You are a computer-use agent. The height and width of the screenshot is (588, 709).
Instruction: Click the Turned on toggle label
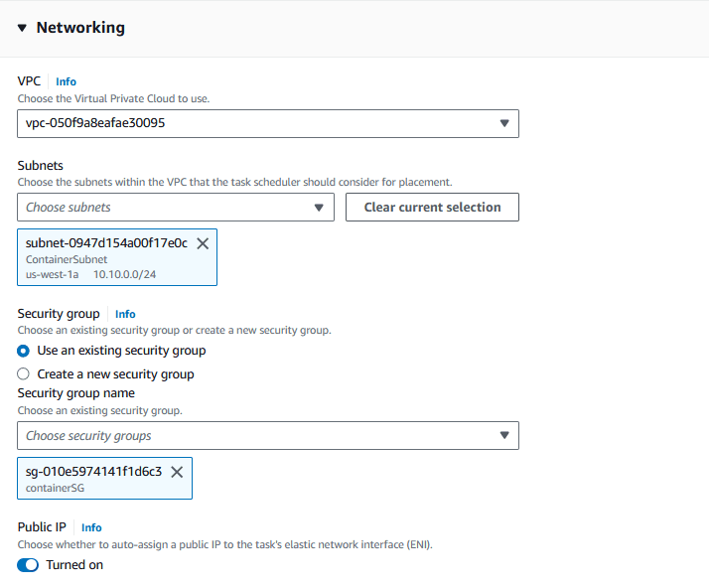tap(74, 565)
